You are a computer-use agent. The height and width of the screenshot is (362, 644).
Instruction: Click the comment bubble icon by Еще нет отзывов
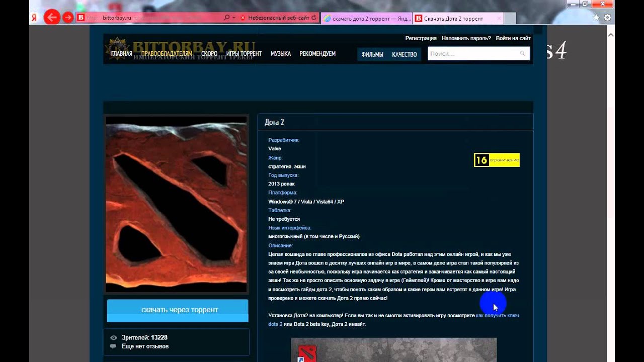113,346
